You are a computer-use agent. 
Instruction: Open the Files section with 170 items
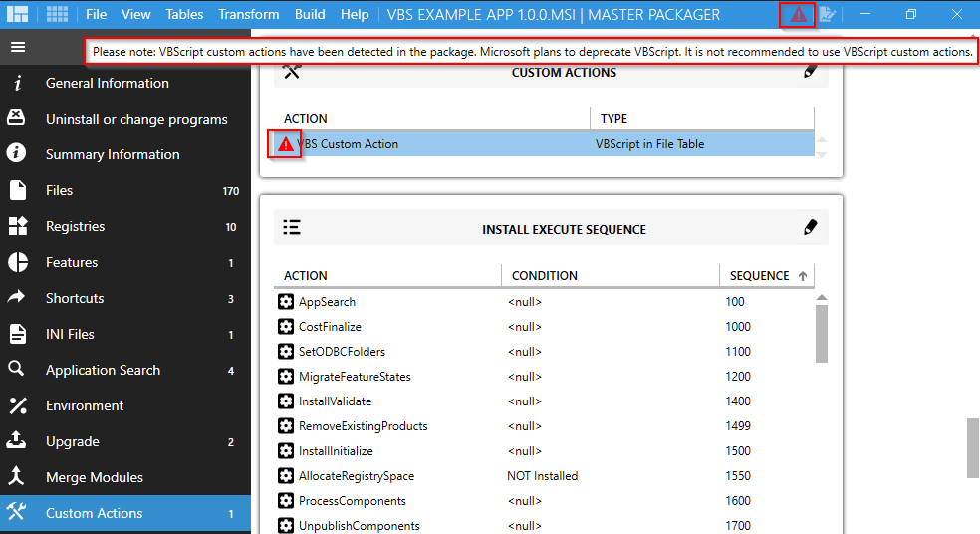point(125,190)
